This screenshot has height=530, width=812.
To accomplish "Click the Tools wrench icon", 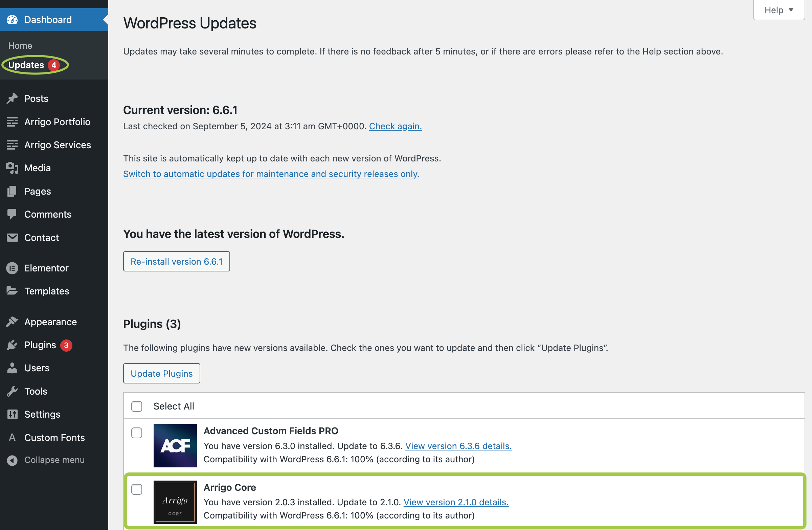I will tap(12, 391).
